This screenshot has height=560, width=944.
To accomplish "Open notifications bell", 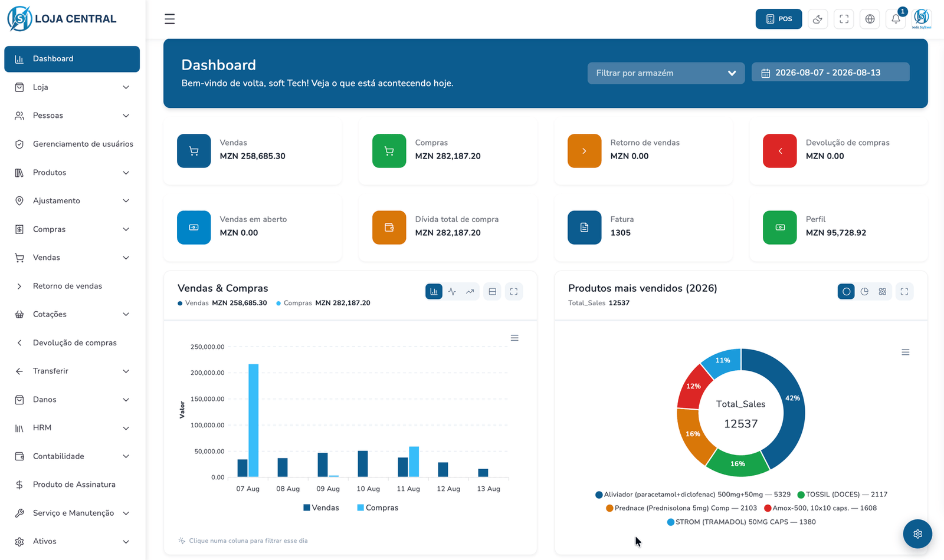I will 896,19.
